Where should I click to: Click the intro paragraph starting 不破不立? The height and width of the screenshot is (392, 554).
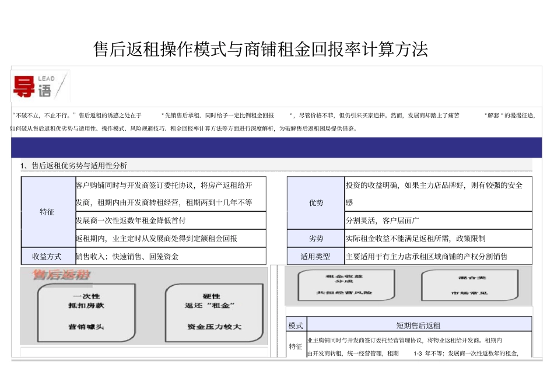click(272, 121)
